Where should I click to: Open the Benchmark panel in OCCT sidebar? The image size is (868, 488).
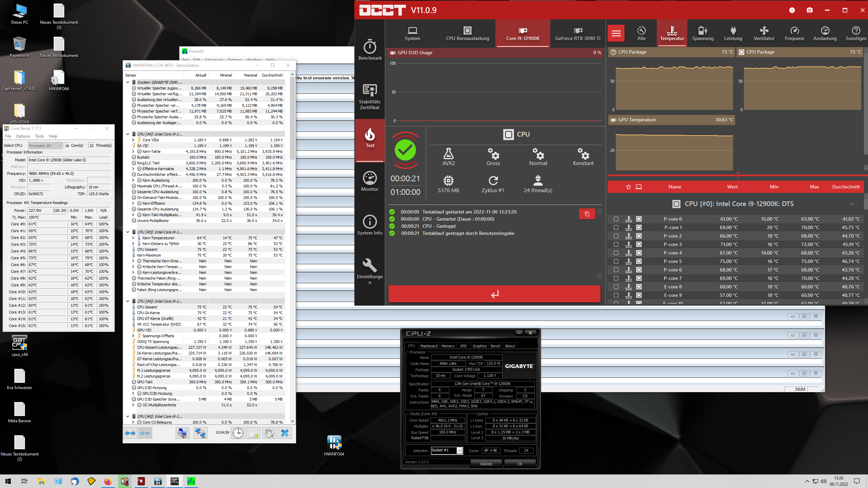(370, 50)
